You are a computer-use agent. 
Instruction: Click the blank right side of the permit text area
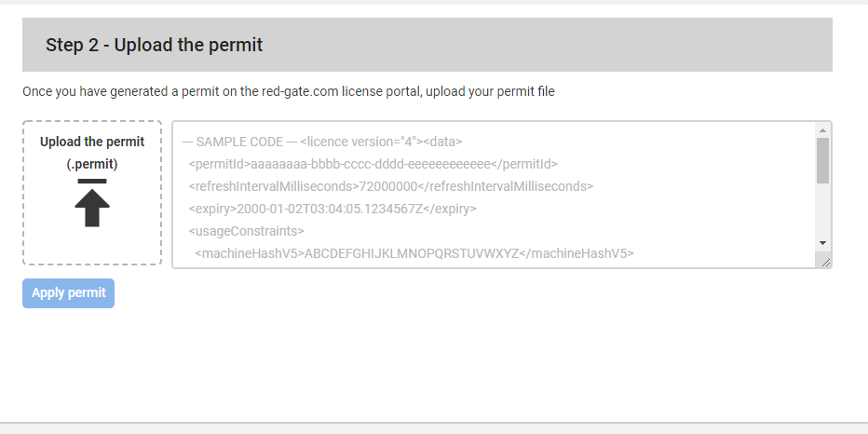(x=720, y=194)
